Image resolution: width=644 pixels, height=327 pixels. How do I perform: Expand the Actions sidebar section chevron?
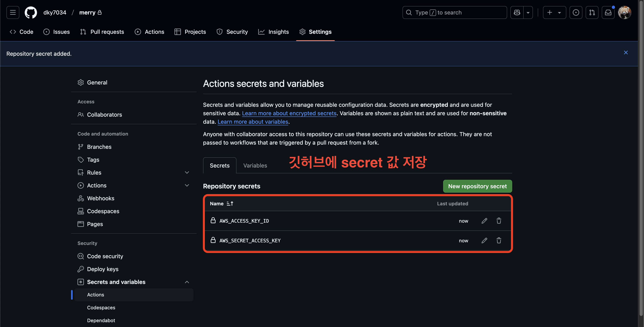(187, 185)
